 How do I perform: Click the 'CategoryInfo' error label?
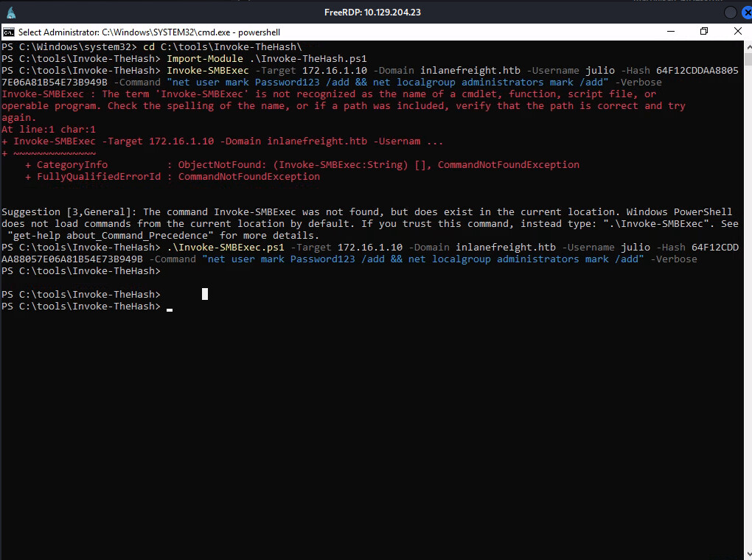coord(72,165)
